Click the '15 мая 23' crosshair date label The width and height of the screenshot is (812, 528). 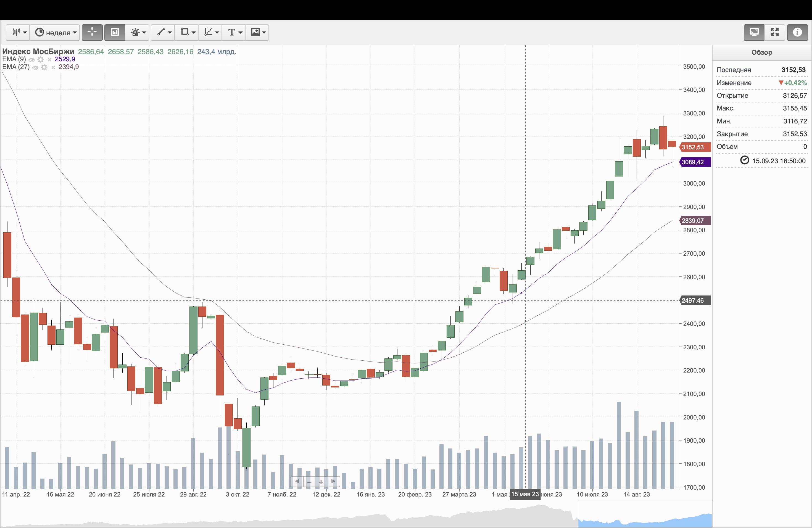(x=525, y=494)
